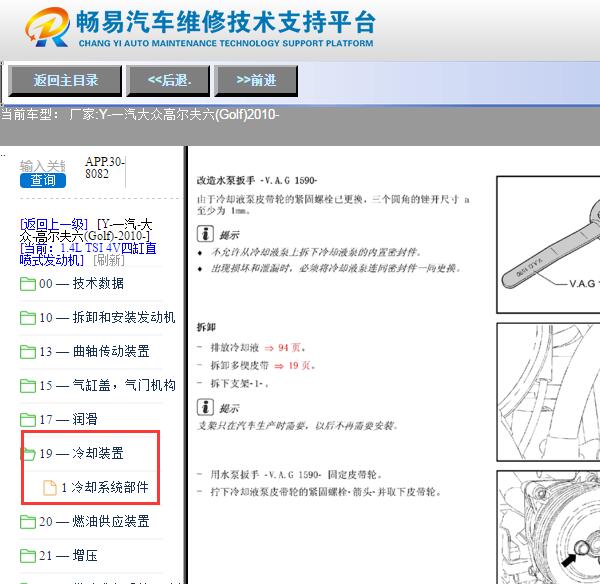Image resolution: width=600 pixels, height=584 pixels.
Task: Click APP30-8082 text
Action: pyautogui.click(x=104, y=168)
